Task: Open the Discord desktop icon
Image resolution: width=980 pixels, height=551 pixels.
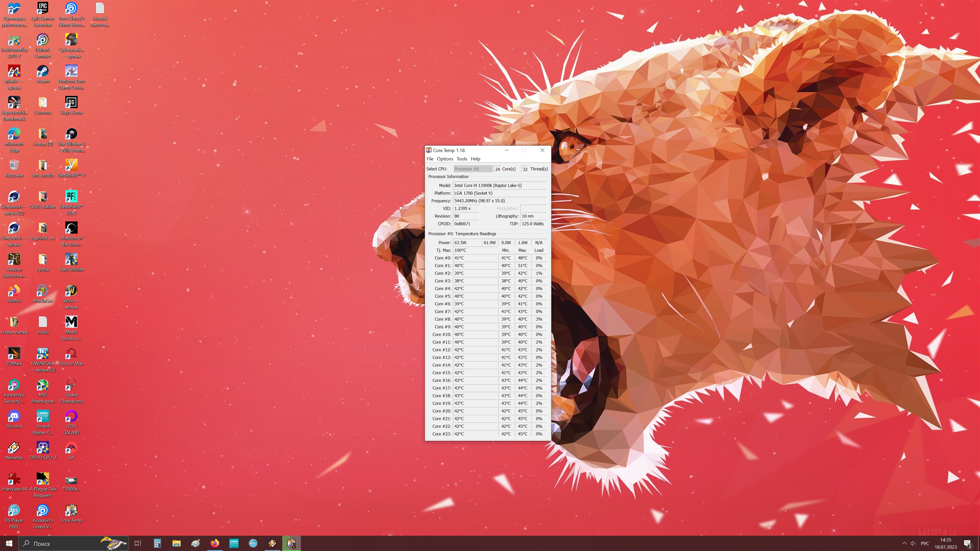Action: click(14, 417)
